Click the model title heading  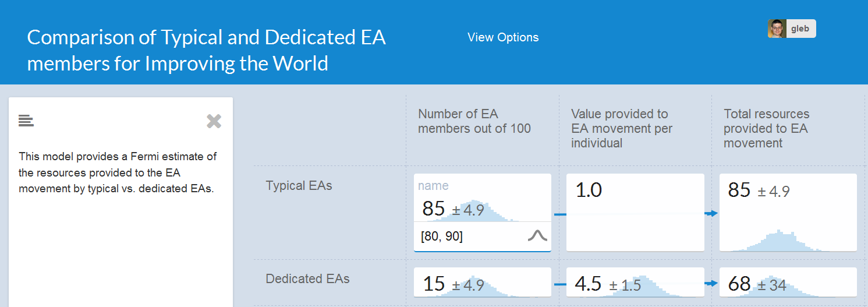point(206,50)
